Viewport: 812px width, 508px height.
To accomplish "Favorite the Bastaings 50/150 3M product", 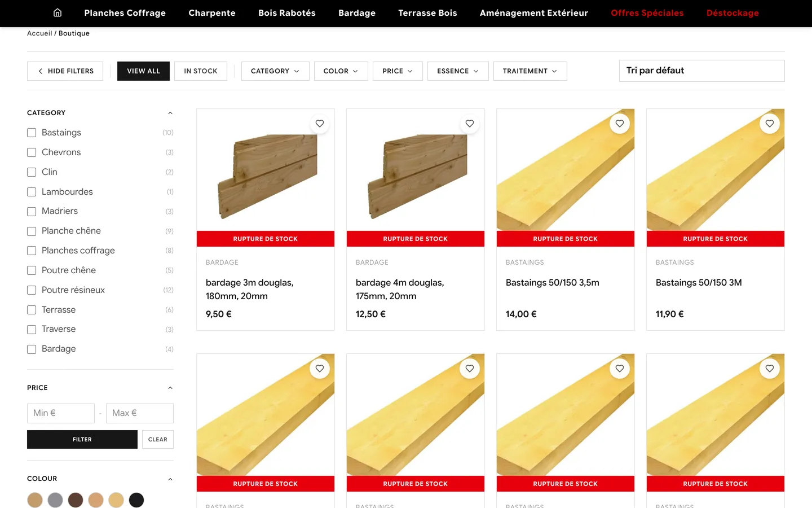I will point(770,124).
